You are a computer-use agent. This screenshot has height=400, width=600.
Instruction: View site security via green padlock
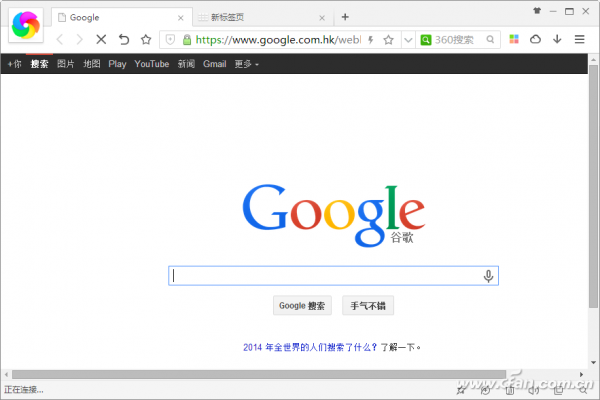tap(187, 39)
